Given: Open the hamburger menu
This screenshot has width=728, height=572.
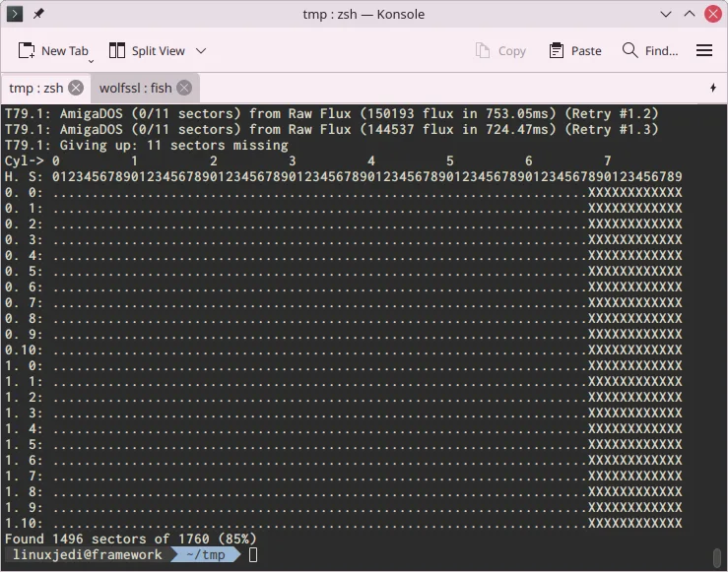Looking at the screenshot, I should tap(703, 50).
